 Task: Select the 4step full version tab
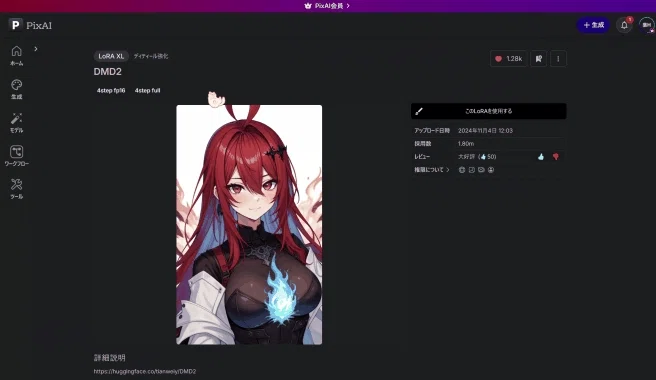(x=147, y=90)
